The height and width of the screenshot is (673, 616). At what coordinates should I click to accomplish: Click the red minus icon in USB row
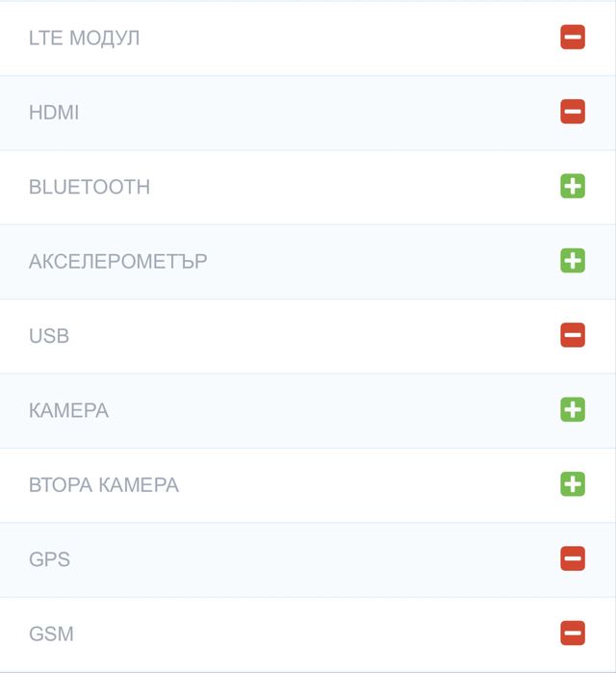click(573, 335)
